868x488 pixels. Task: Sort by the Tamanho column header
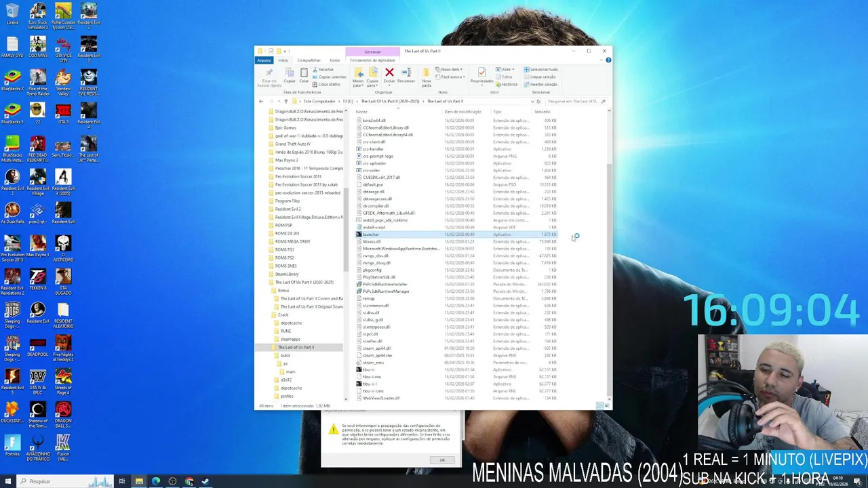(x=542, y=112)
